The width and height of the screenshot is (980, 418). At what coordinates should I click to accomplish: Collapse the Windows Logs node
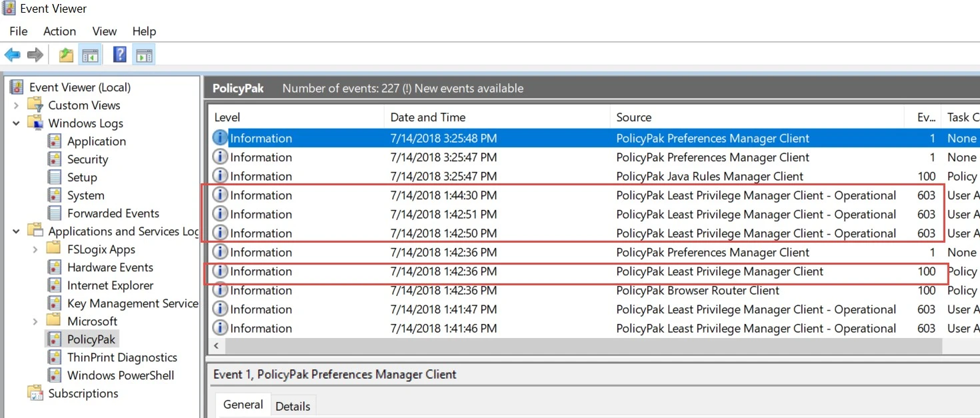point(16,123)
